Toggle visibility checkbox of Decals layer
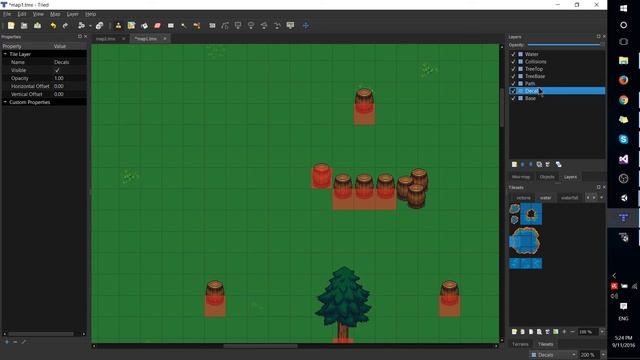 [x=513, y=91]
